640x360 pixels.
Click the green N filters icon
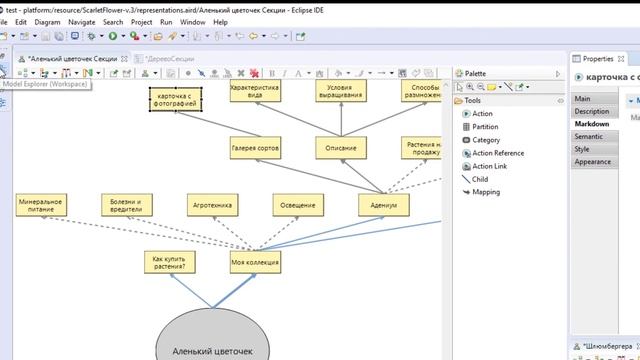point(87,73)
